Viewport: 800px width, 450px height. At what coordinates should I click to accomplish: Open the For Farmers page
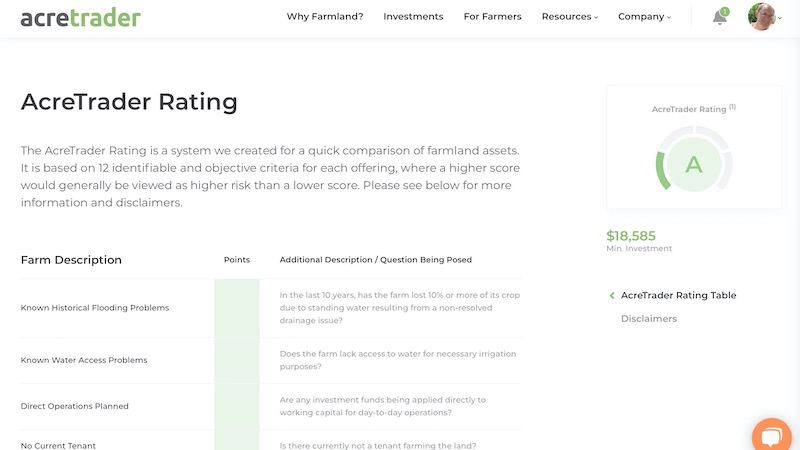(492, 17)
